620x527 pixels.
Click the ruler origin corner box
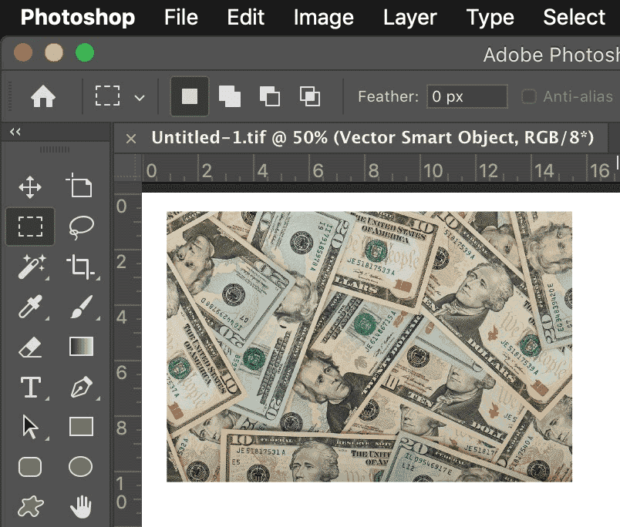coord(128,168)
